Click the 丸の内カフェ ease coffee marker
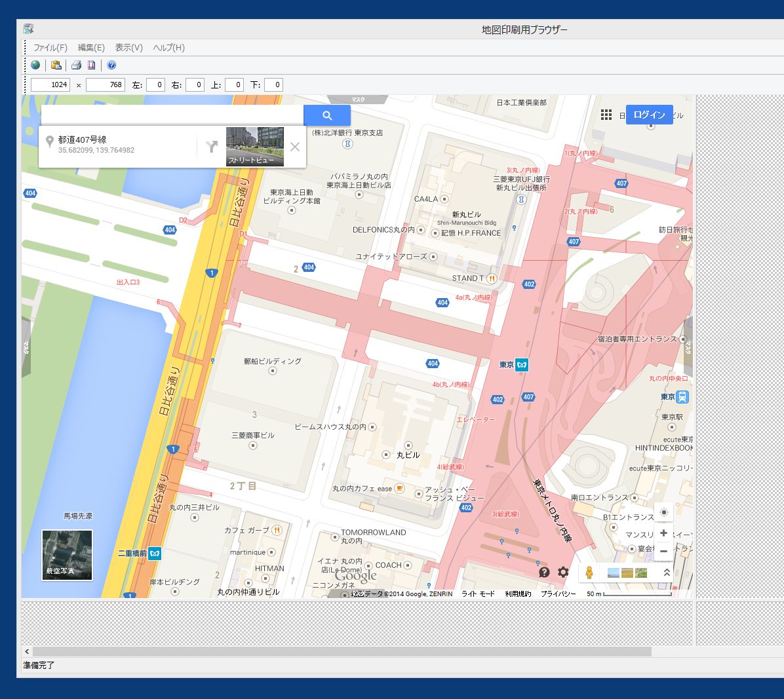This screenshot has width=784, height=699. click(399, 488)
